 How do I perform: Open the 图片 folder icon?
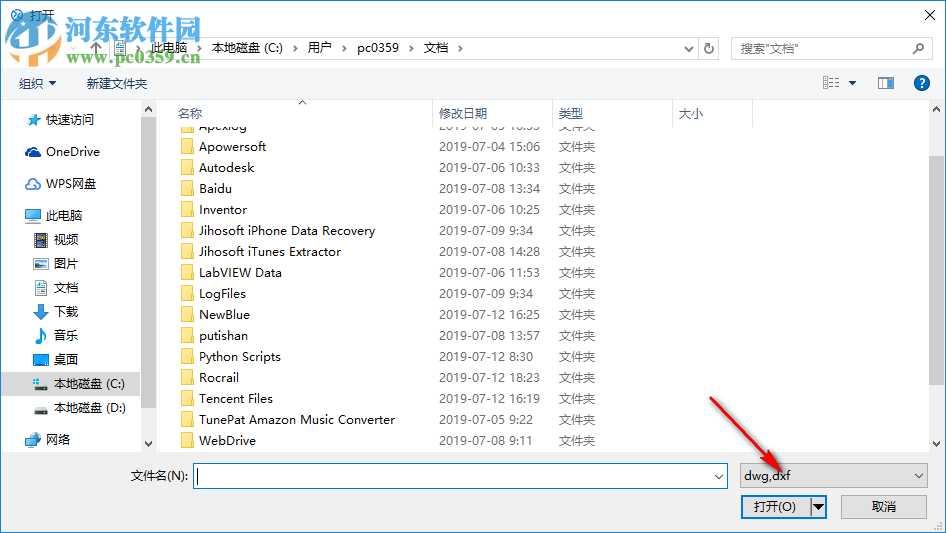40,264
